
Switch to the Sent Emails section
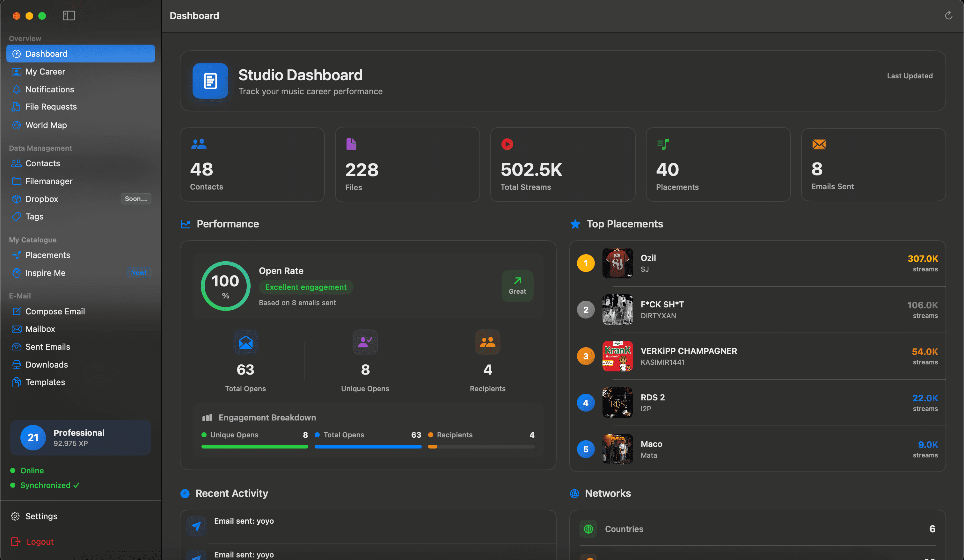(48, 347)
